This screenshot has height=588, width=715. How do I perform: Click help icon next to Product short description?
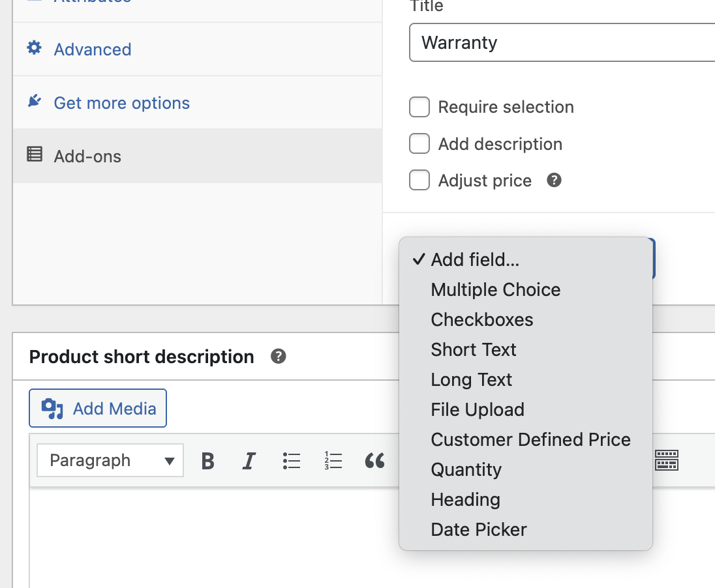(x=279, y=357)
